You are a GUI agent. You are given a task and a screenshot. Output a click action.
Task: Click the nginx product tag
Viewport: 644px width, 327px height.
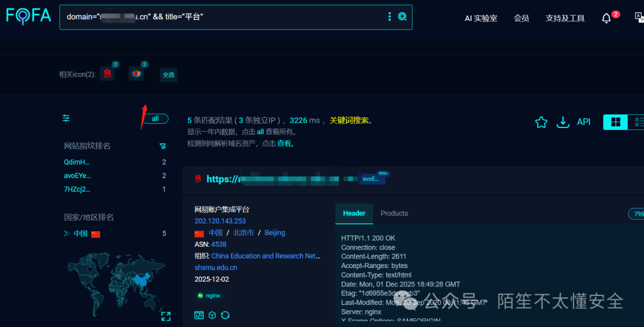[x=209, y=295]
